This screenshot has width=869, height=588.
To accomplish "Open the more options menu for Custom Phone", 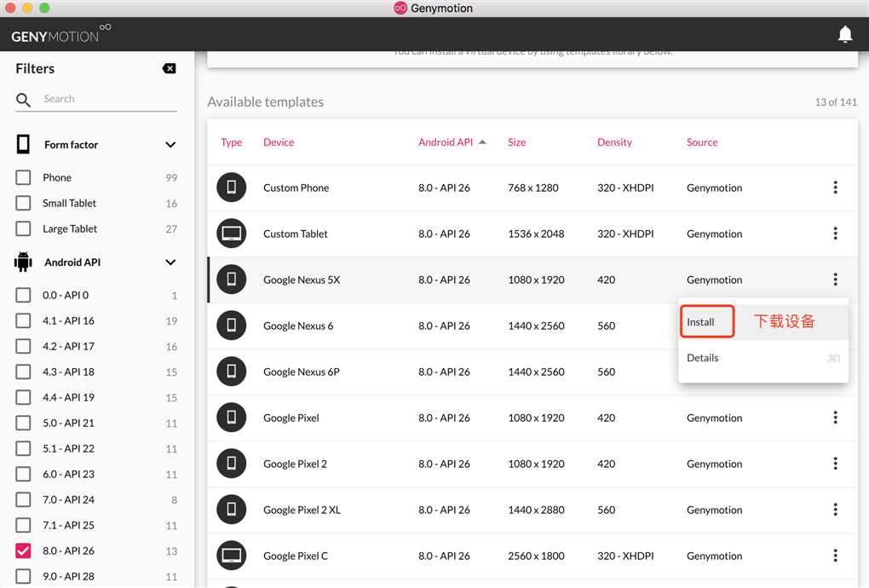I will click(x=835, y=187).
